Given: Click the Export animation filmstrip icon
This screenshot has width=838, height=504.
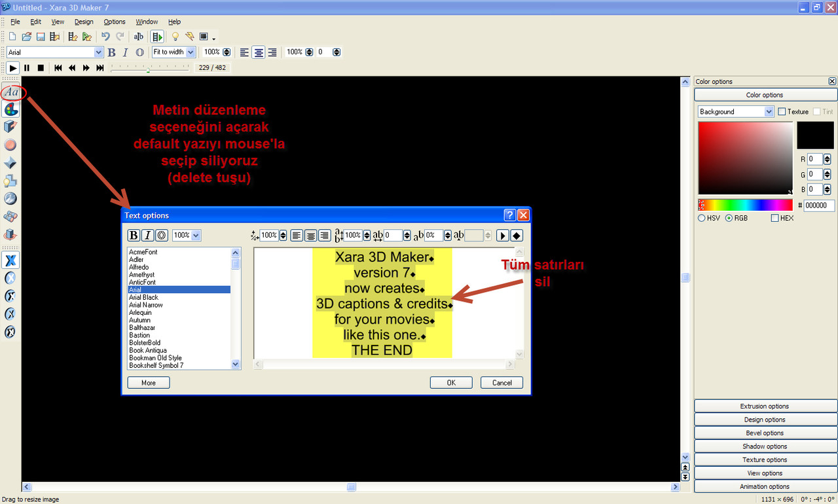Looking at the screenshot, I should point(55,37).
